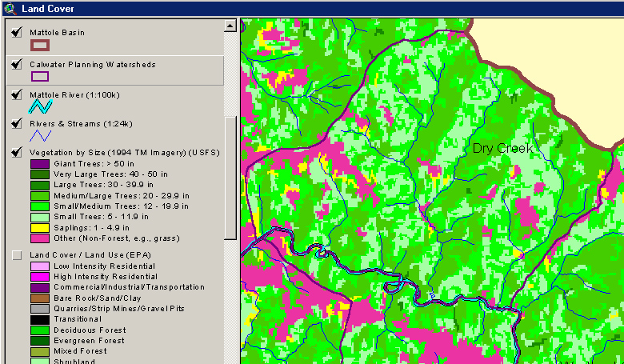Enable Land Cover / Land Use (EPA) layer
This screenshot has width=624, height=364.
tap(16, 255)
